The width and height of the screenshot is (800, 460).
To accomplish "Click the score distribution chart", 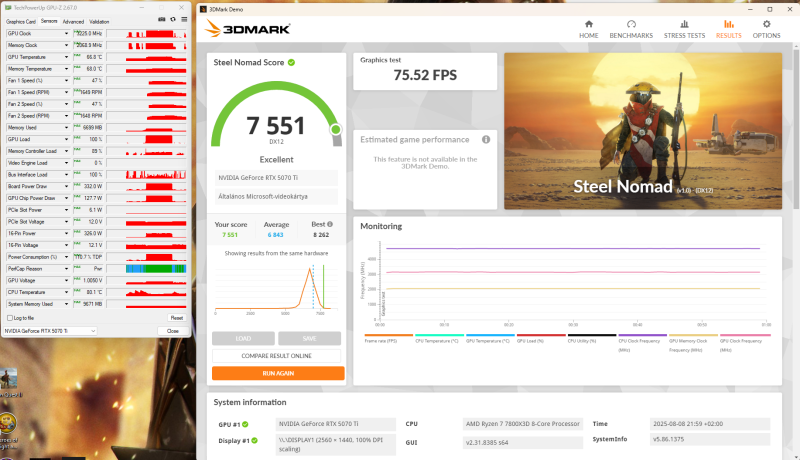I will (x=276, y=288).
